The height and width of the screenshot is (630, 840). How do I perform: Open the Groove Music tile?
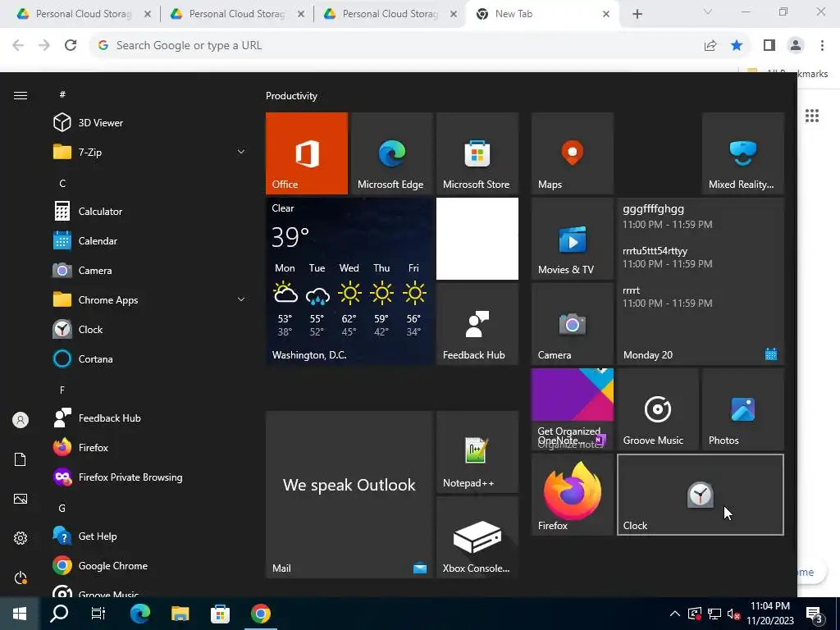(x=658, y=409)
